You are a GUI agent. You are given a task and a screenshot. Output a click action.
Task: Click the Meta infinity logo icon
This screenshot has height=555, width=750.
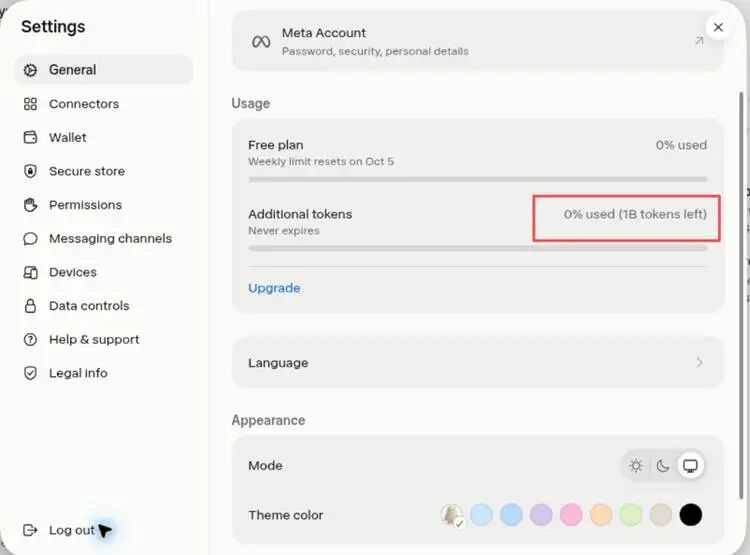tap(261, 42)
